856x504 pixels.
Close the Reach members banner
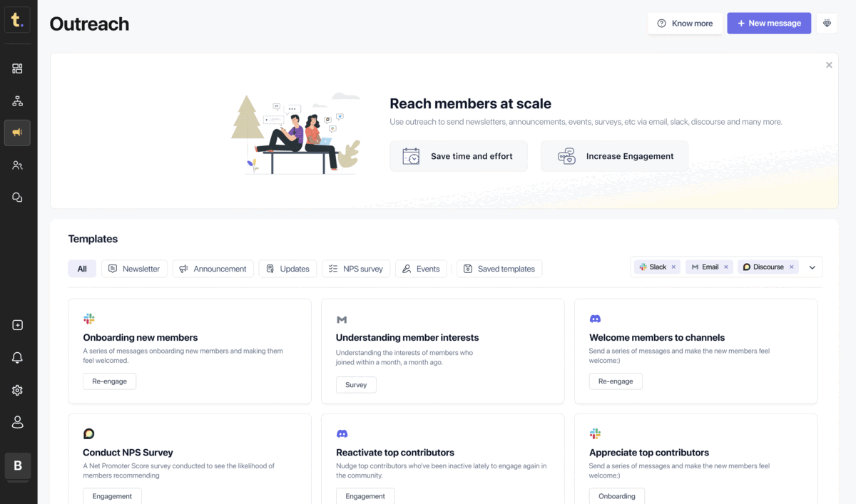[x=829, y=65]
